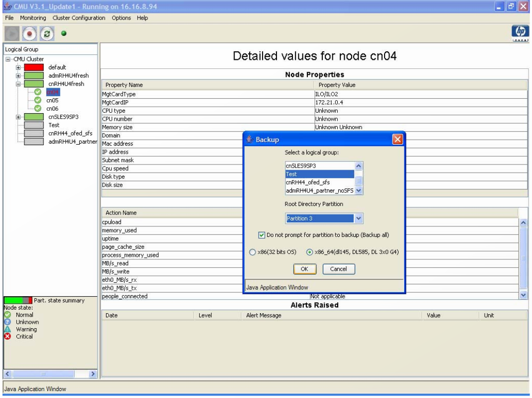Image resolution: width=532 pixels, height=398 pixels.
Task: Click the grayed-out play toolbar button
Action: click(12, 33)
